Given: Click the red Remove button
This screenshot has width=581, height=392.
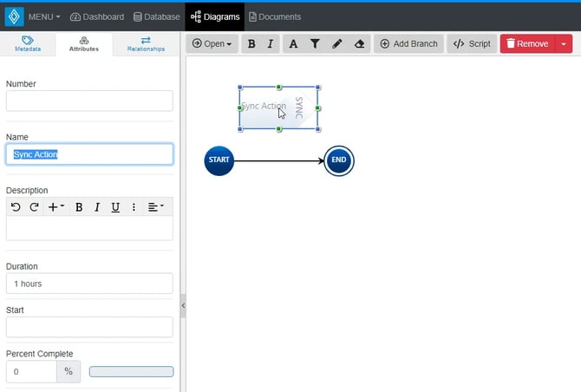Looking at the screenshot, I should tap(527, 43).
